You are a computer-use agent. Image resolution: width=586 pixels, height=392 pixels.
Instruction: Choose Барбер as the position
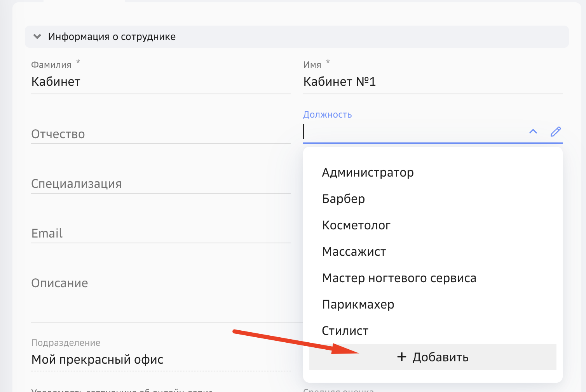(x=343, y=199)
